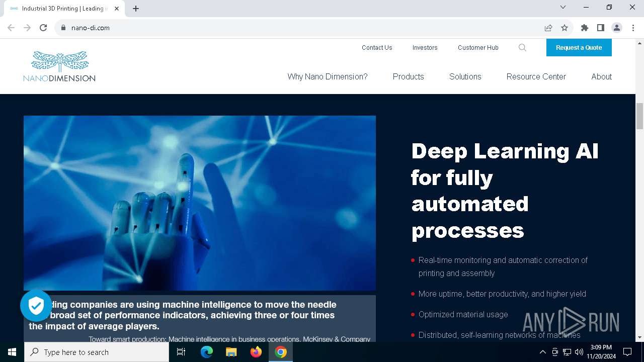Click the Nano Dimension dragonfly logo
This screenshot has width=644, height=362.
(59, 66)
